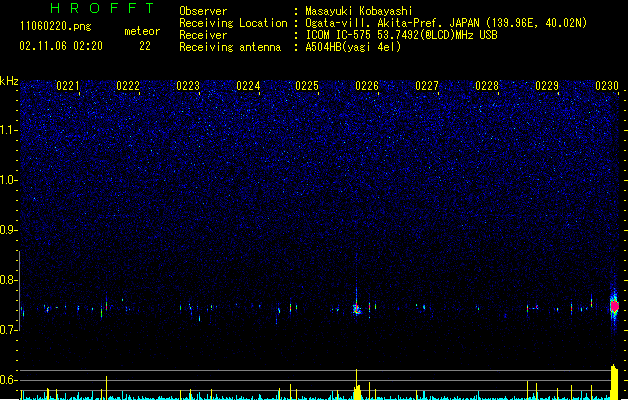The image size is (629, 400).
Task: Click time marker 0223
Action: (188, 86)
